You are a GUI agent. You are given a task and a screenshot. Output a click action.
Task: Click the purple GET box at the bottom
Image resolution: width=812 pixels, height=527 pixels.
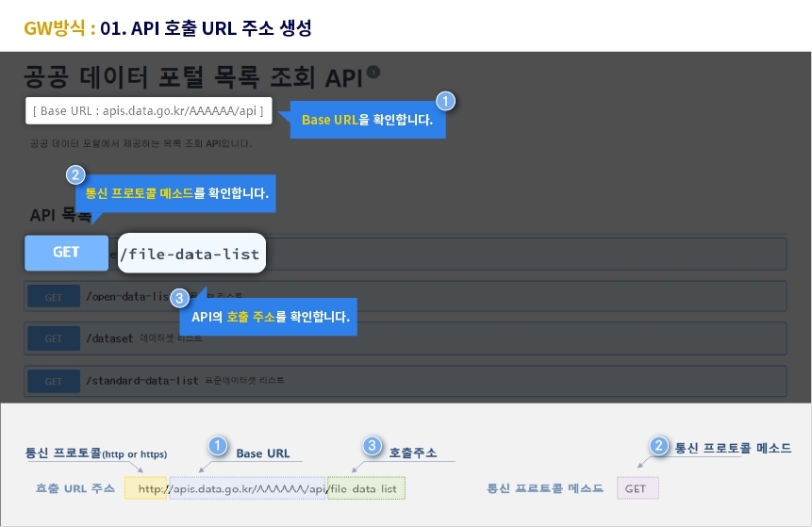pos(638,488)
